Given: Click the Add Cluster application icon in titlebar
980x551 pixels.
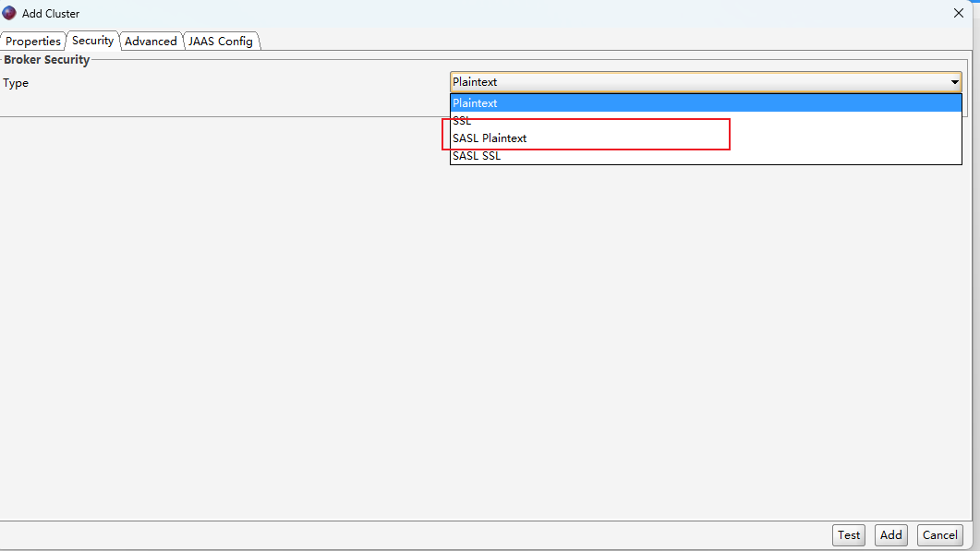Looking at the screenshot, I should click(10, 13).
